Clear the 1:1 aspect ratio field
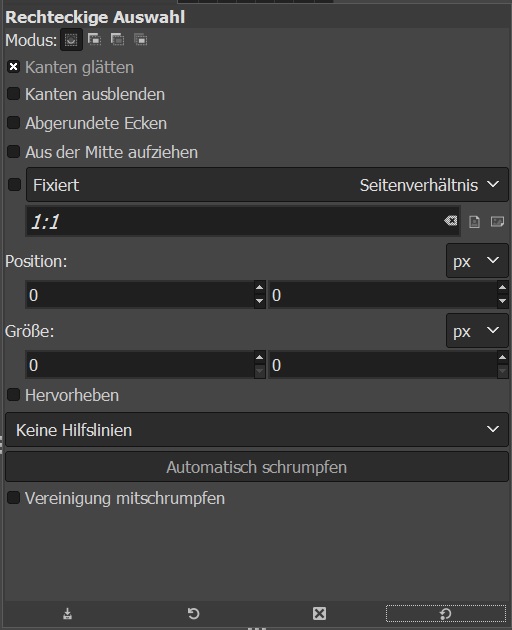 pyautogui.click(x=451, y=221)
